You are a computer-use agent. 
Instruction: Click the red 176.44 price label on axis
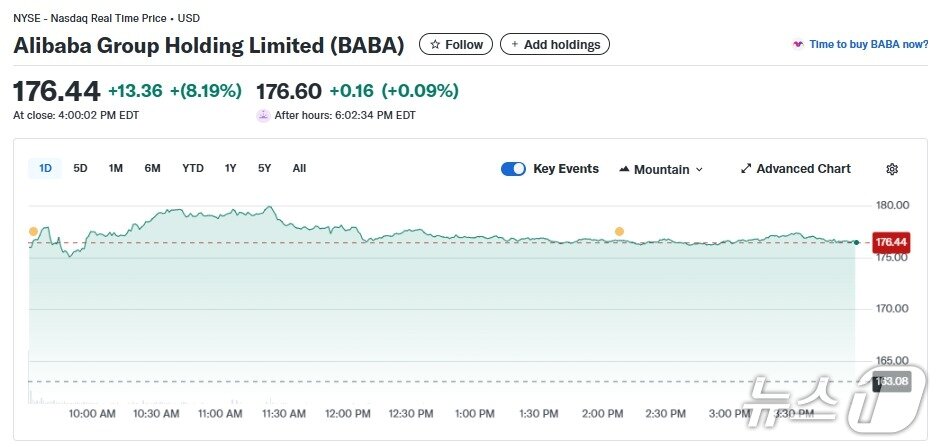(x=890, y=242)
